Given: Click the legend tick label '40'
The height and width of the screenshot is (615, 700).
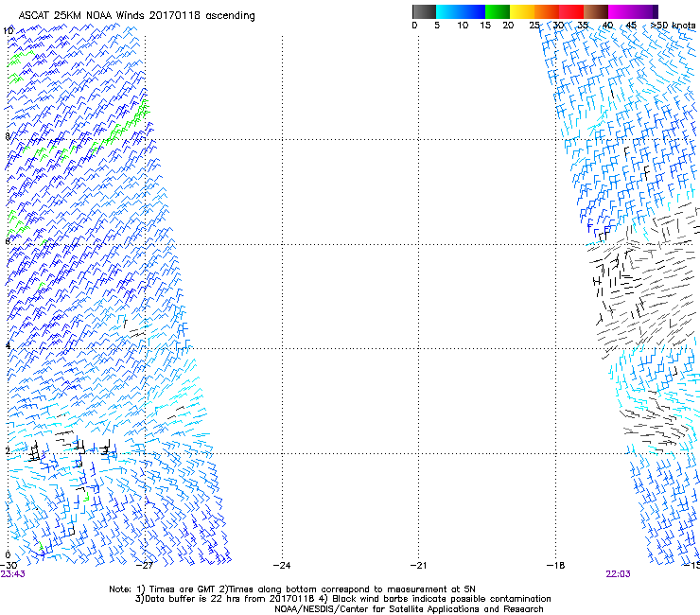Looking at the screenshot, I should coord(607,26).
